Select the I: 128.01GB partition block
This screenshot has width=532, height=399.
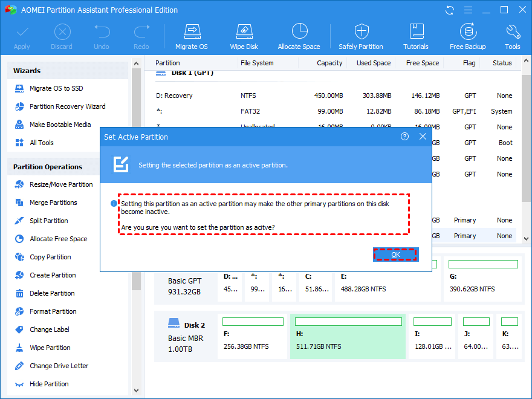(433, 337)
